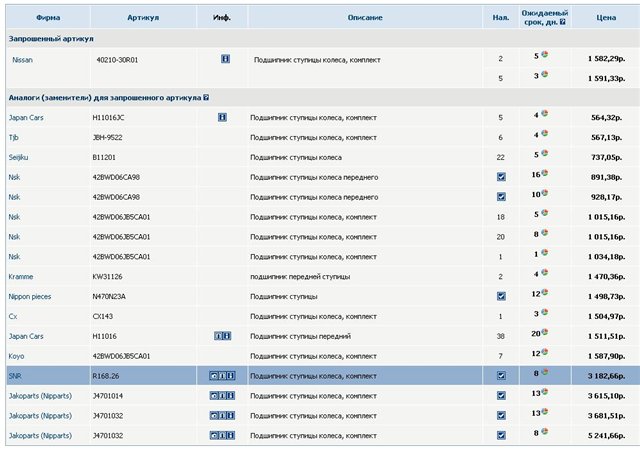
Task: Open the third info icon in the SNR R168.26 row
Action: [231, 376]
